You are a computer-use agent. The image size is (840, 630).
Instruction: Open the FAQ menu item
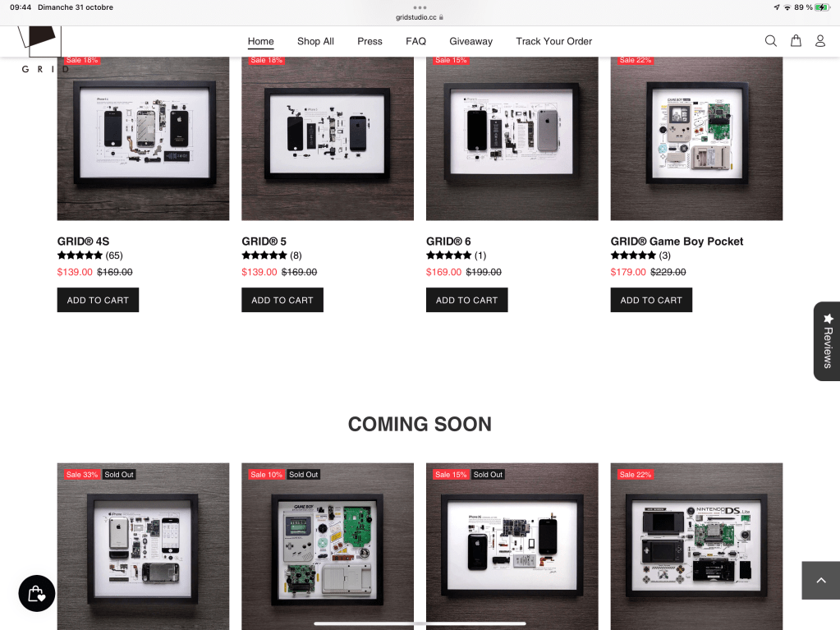pos(415,41)
